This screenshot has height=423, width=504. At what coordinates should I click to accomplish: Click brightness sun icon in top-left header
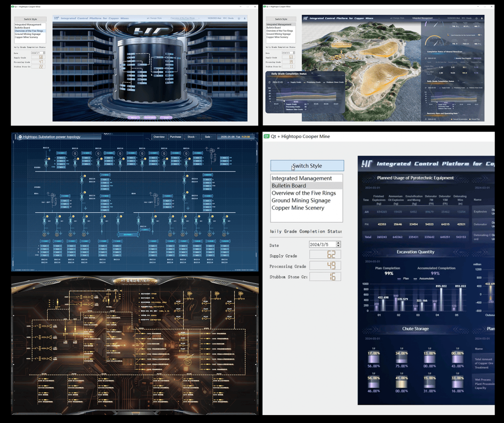tap(239, 18)
